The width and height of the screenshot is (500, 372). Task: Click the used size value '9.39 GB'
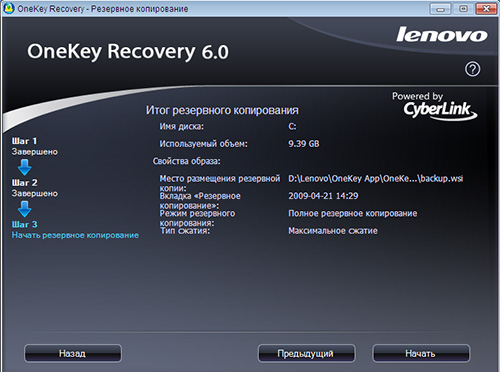point(304,144)
